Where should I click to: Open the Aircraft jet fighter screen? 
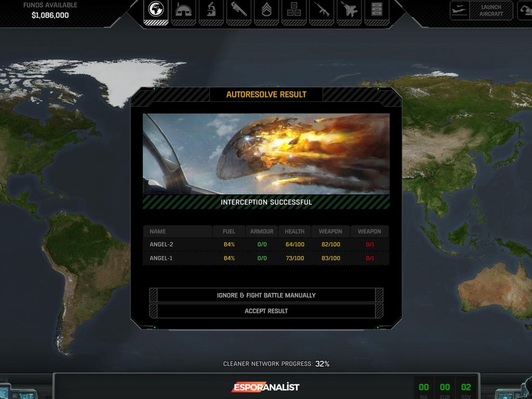[x=349, y=10]
